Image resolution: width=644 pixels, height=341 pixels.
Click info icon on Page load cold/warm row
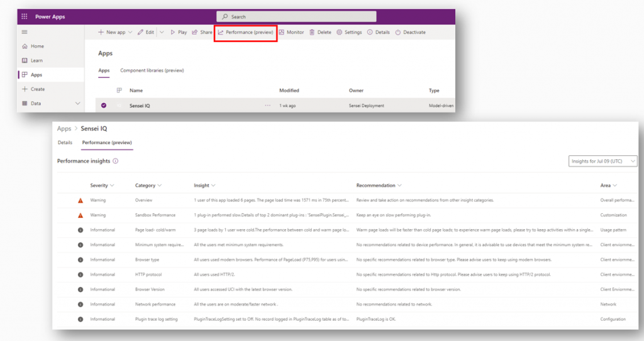coord(80,230)
